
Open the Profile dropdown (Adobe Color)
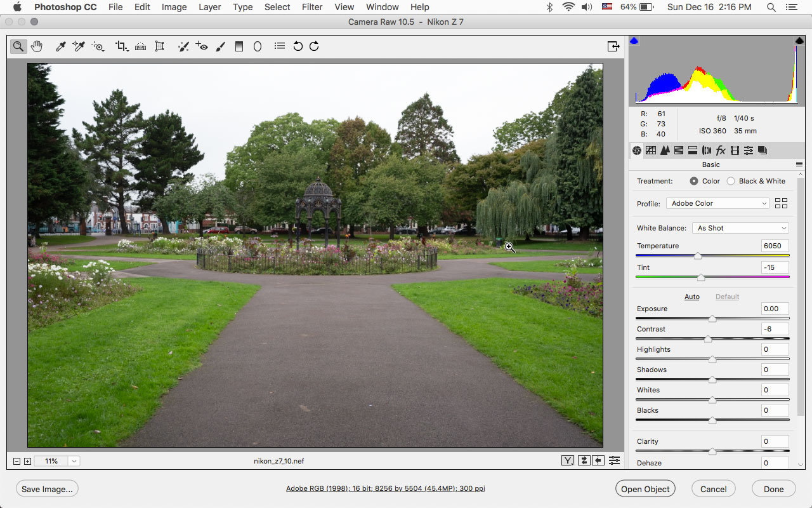718,203
